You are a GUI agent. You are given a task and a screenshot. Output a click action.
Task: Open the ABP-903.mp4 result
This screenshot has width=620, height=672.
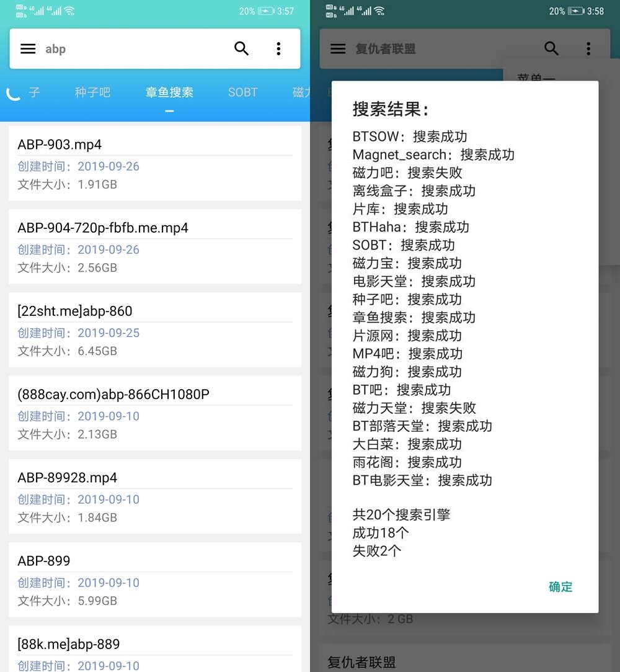pyautogui.click(x=155, y=163)
